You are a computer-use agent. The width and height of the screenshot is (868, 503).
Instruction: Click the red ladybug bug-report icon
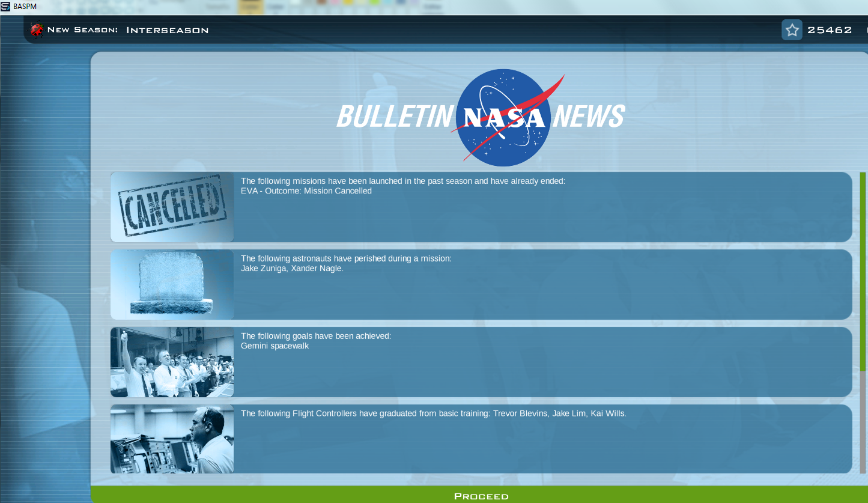pyautogui.click(x=37, y=30)
